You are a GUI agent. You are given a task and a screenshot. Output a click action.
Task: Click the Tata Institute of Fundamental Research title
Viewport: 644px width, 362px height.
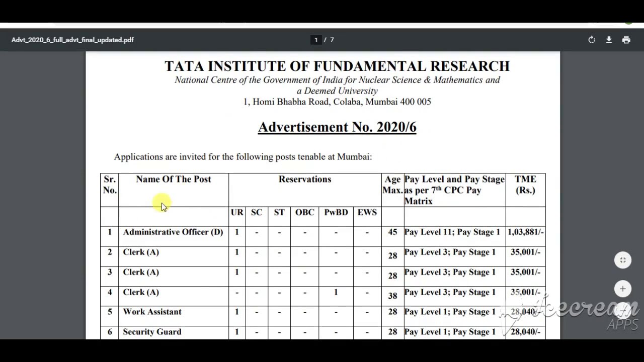[x=337, y=66]
